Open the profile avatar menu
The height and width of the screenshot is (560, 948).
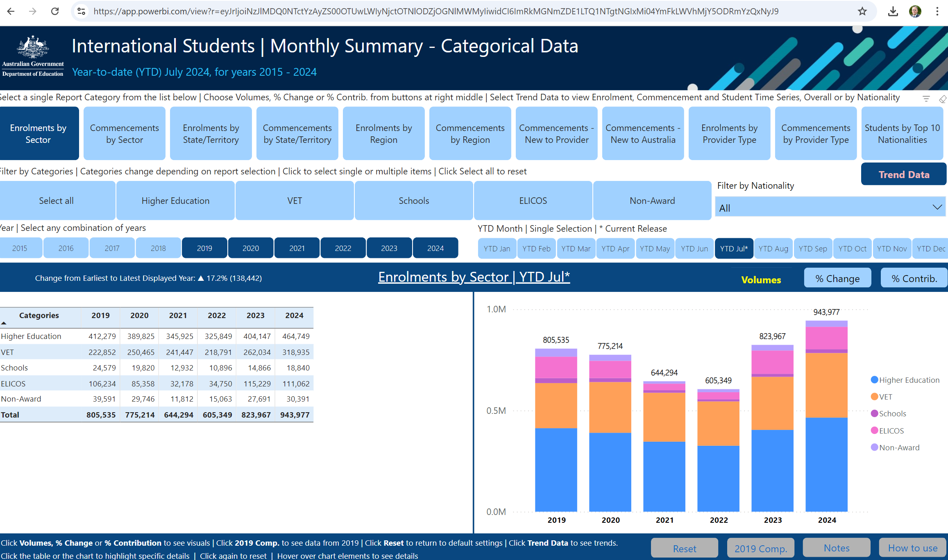915,11
